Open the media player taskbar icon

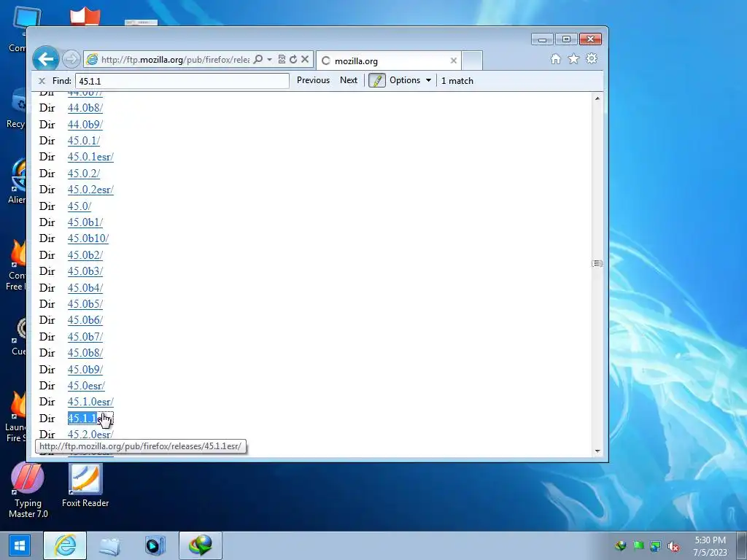click(155, 545)
